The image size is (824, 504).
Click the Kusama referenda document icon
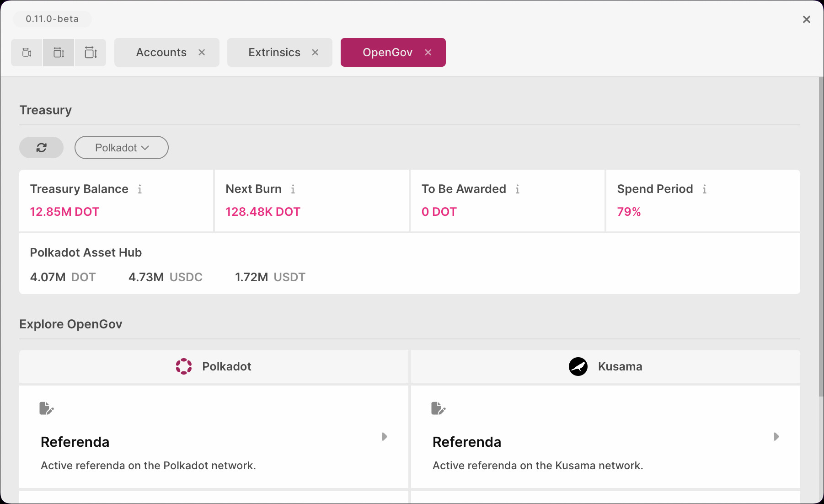[x=439, y=408]
